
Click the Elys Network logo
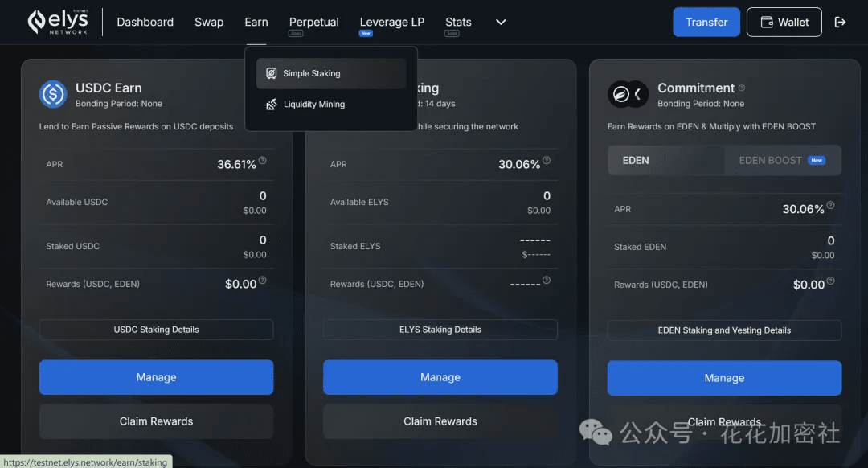pos(58,23)
